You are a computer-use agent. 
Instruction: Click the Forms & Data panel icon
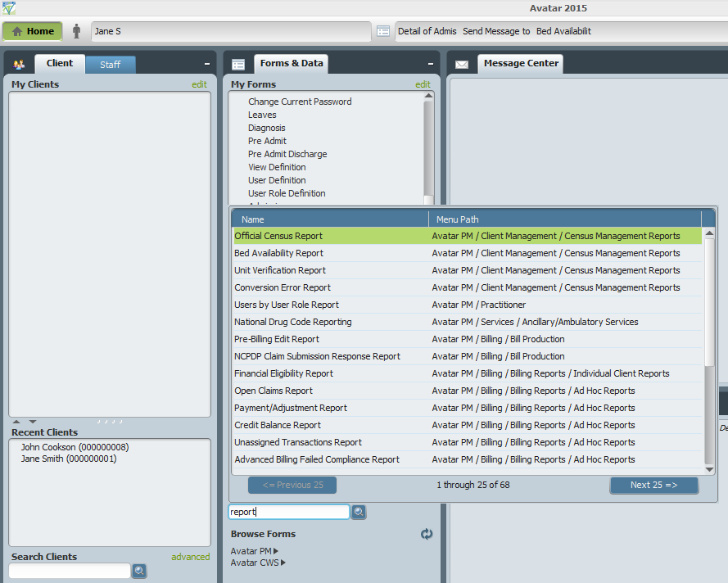(238, 65)
